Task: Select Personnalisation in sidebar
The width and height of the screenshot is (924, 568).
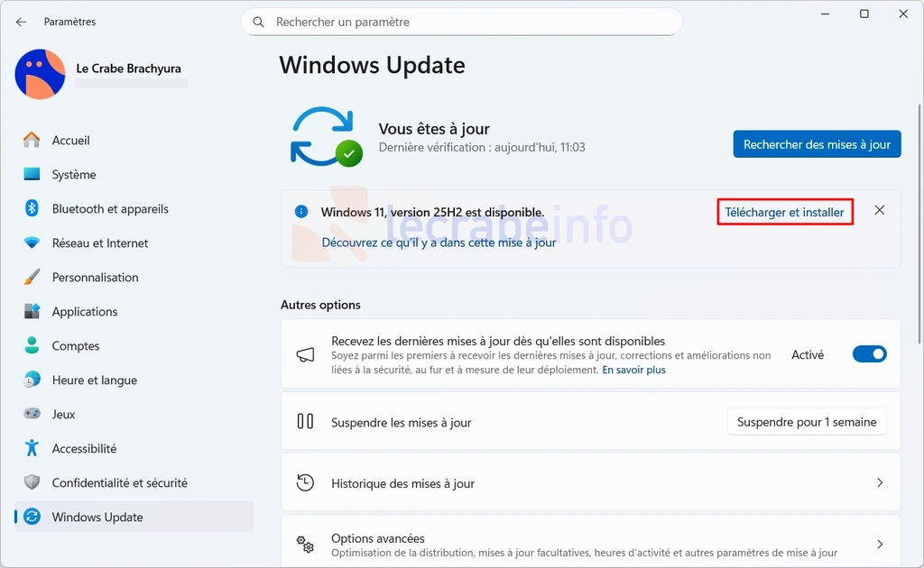Action: tap(134, 277)
